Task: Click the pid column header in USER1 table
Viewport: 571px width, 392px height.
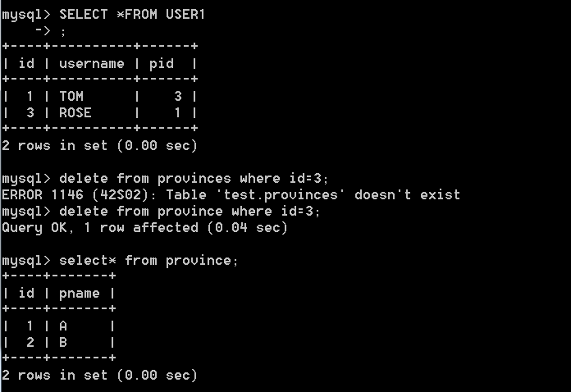Action: 162,65
